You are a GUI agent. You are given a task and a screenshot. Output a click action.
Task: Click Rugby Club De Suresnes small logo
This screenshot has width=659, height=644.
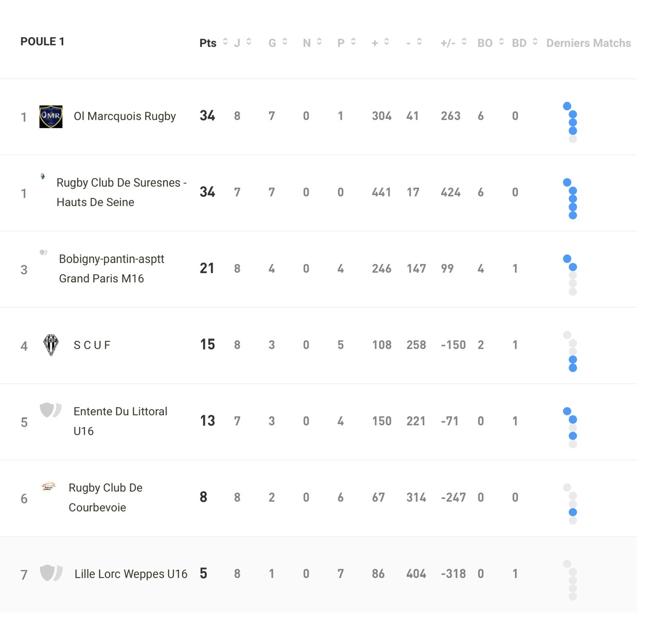(43, 177)
